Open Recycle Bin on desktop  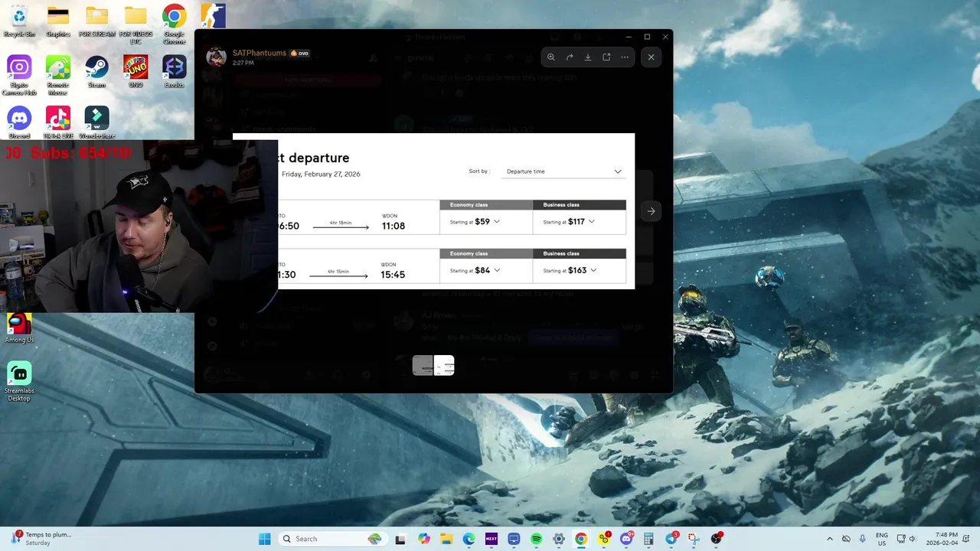(19, 21)
